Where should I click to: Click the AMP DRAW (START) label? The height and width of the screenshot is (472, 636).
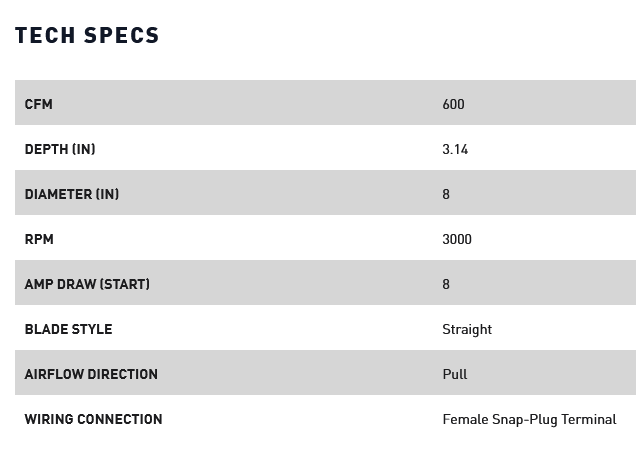[87, 284]
